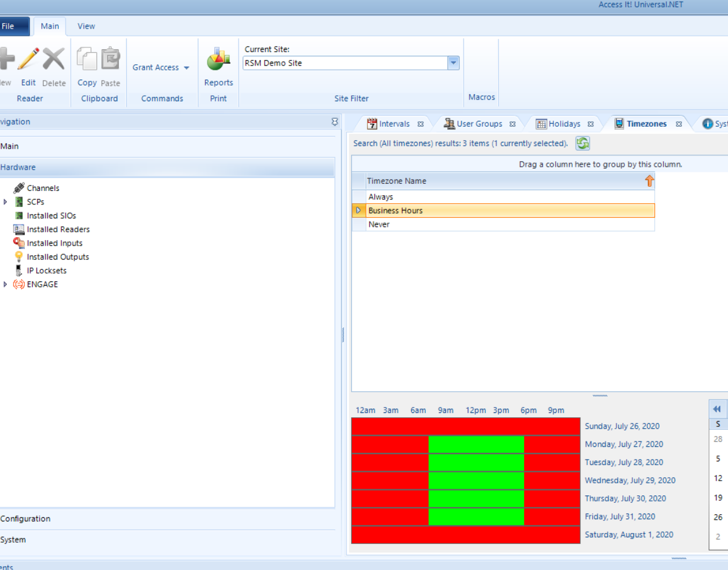
Task: Click the calendar previous month double-arrow
Action: (x=717, y=409)
